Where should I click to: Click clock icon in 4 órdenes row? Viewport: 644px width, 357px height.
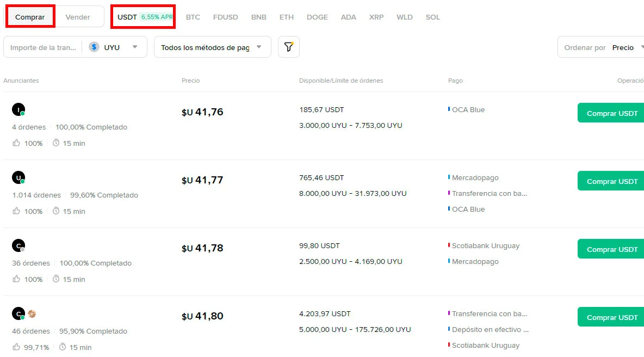coord(56,143)
